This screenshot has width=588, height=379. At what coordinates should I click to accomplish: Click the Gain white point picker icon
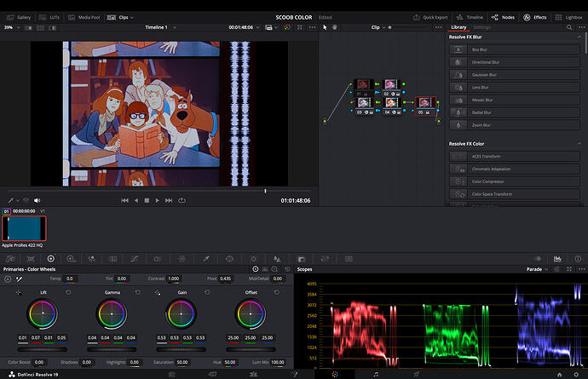tap(158, 292)
